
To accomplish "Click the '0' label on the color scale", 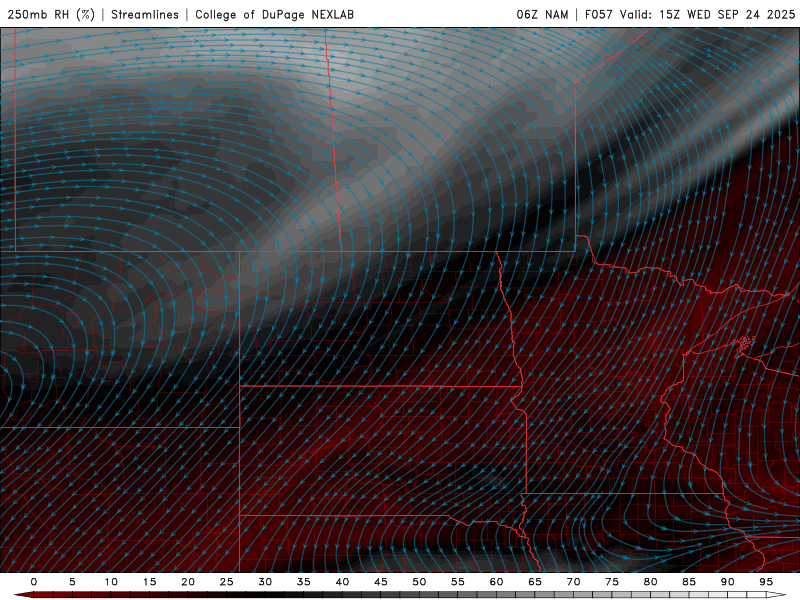I will (34, 582).
